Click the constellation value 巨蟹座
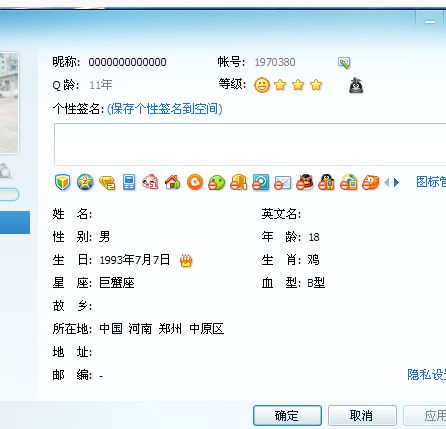The image size is (446, 429). pyautogui.click(x=117, y=283)
